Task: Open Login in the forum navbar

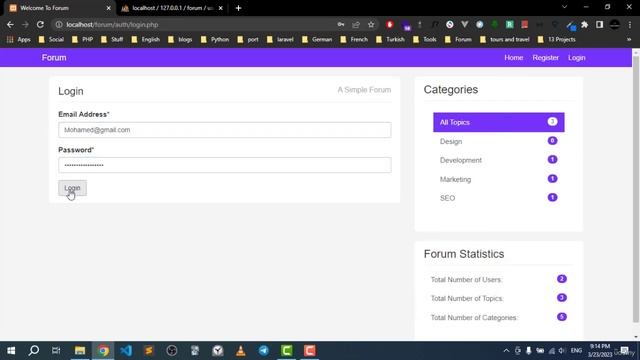Action: [576, 58]
